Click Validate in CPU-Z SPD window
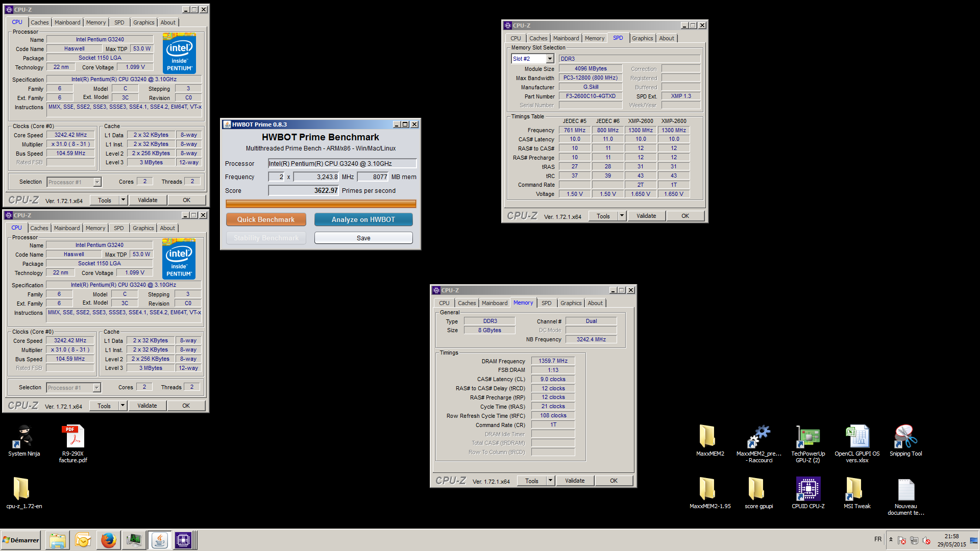This screenshot has height=551, width=980. pyautogui.click(x=646, y=216)
